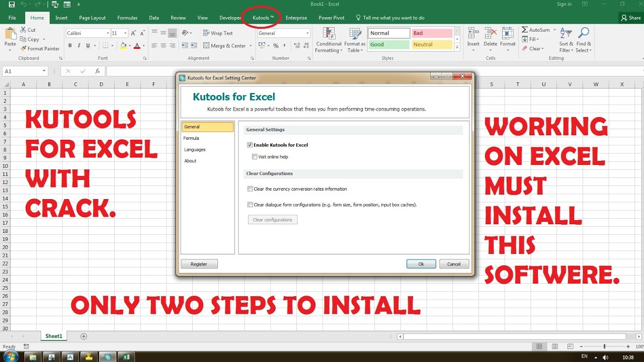
Task: Open the Insert cells dropdown
Action: [473, 50]
